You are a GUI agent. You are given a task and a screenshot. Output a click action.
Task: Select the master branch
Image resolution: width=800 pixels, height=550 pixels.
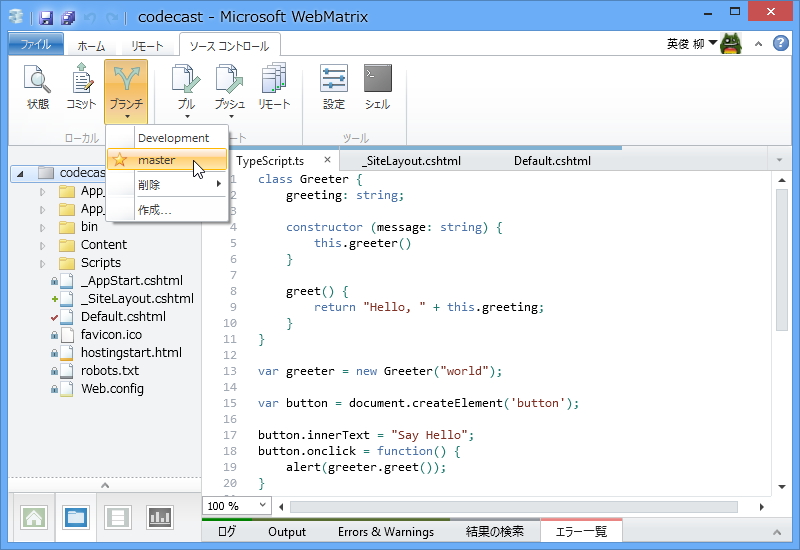pos(167,160)
